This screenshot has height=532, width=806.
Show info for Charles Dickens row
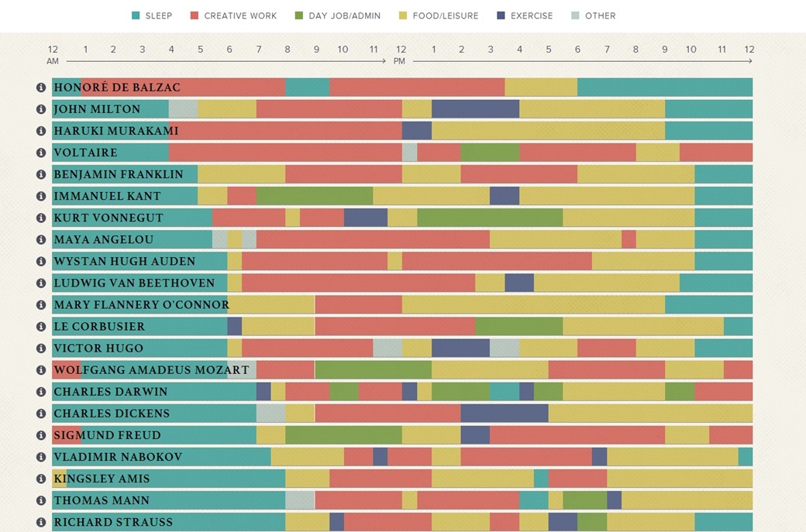(41, 414)
